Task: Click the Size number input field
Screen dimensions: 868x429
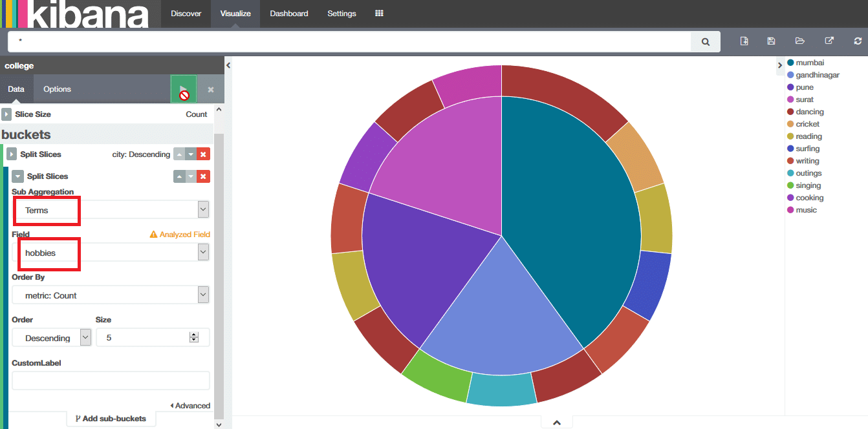Action: point(142,338)
